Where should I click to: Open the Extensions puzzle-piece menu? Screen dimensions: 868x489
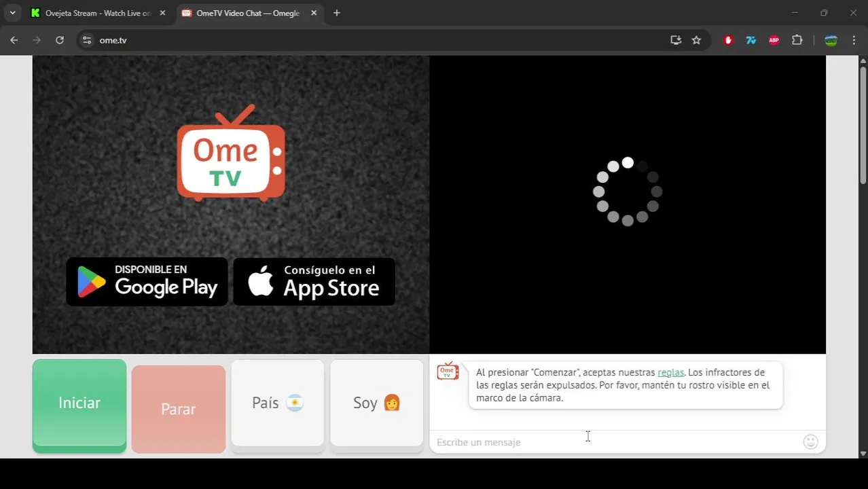coord(797,40)
